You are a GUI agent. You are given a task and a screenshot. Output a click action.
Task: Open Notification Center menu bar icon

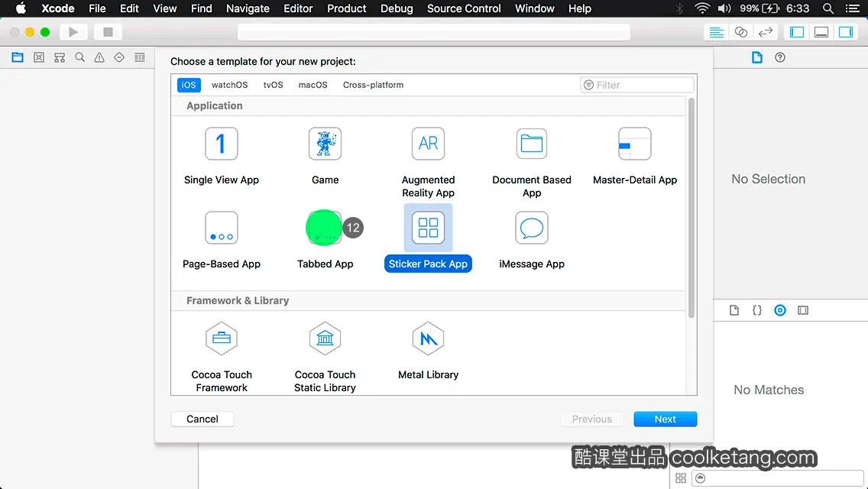pos(853,8)
